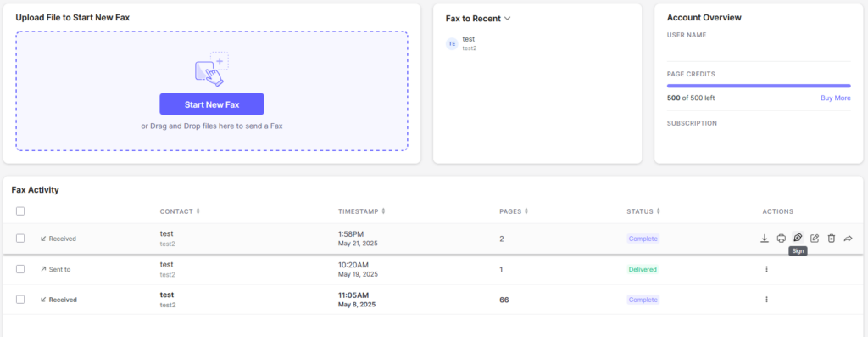Click the Account Overview heading
The height and width of the screenshot is (337, 868).
[x=704, y=18]
